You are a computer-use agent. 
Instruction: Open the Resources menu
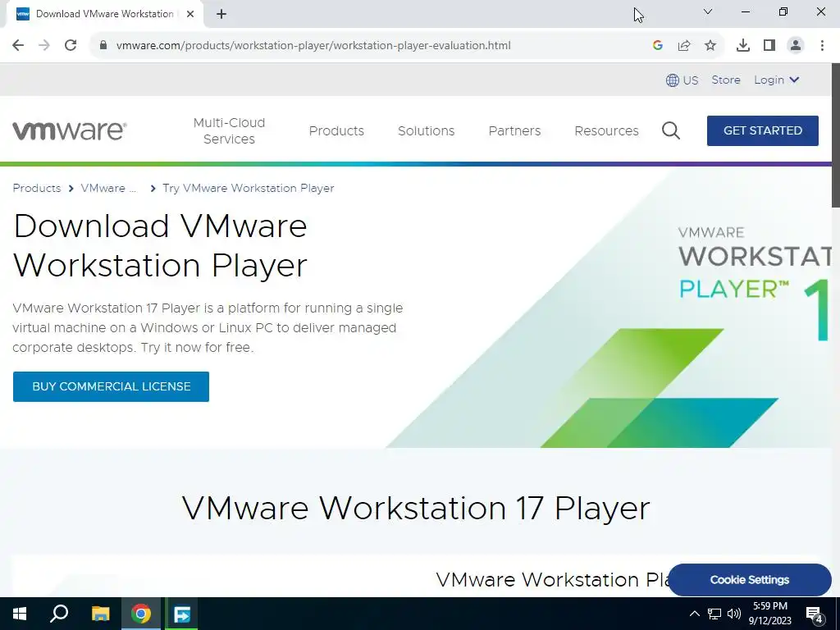coord(606,130)
